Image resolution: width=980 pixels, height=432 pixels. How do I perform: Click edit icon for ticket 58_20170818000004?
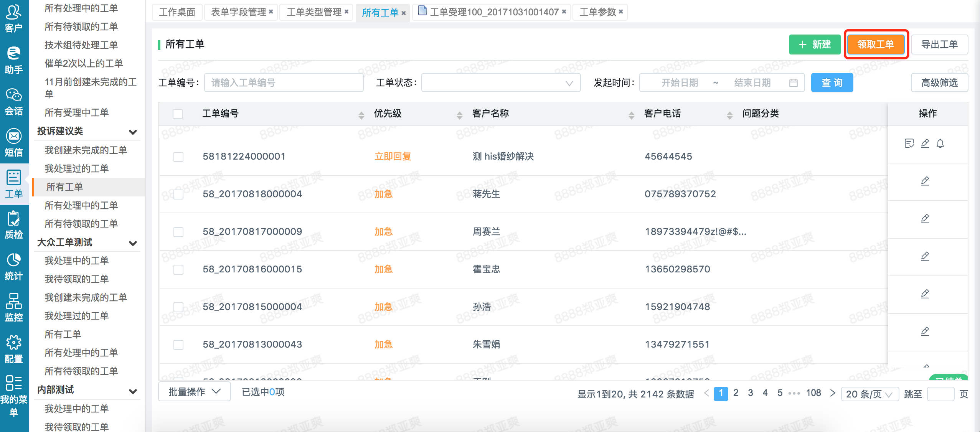click(925, 181)
